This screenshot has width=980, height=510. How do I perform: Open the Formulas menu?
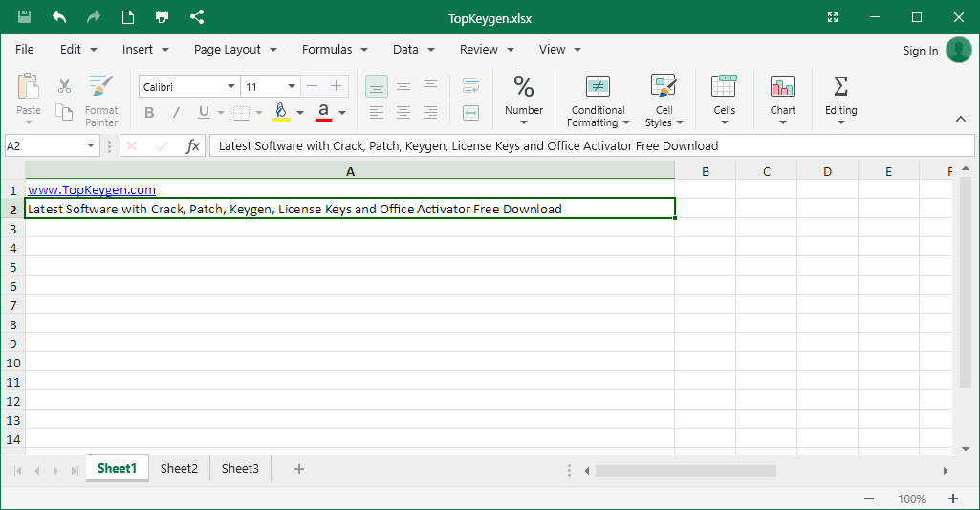[335, 50]
